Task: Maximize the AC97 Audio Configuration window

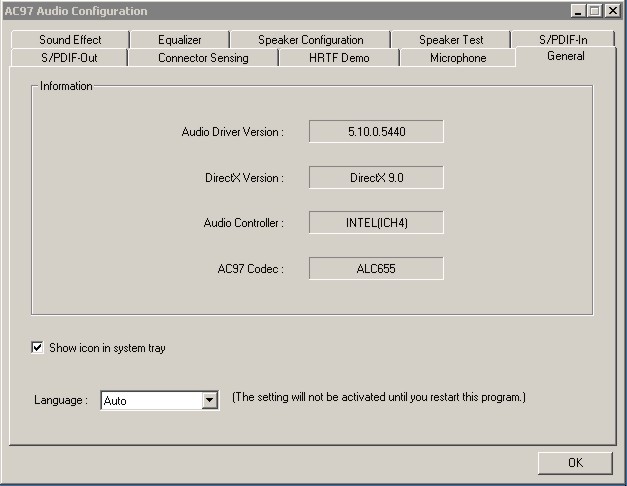Action: point(595,11)
